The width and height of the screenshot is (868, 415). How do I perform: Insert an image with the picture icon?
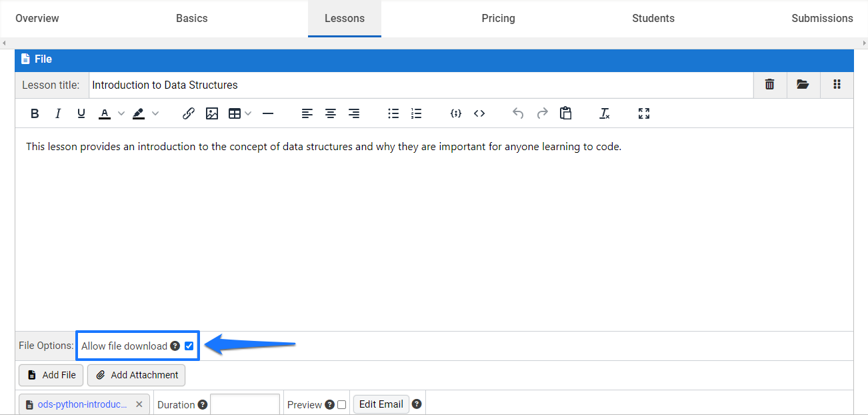212,113
